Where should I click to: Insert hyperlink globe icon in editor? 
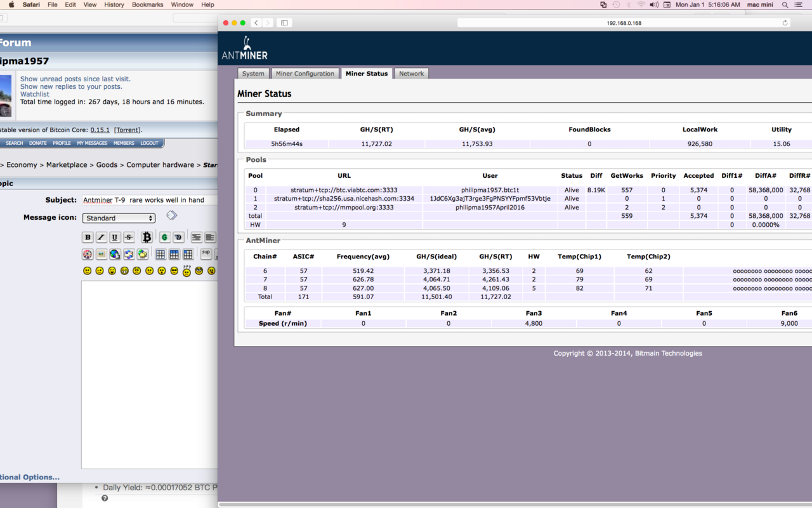115,254
